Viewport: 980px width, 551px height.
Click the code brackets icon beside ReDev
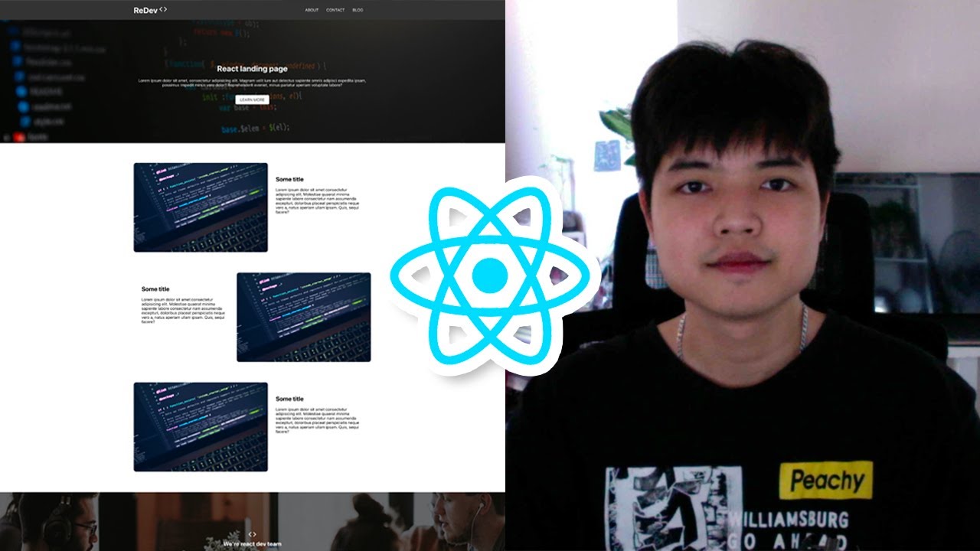(163, 9)
